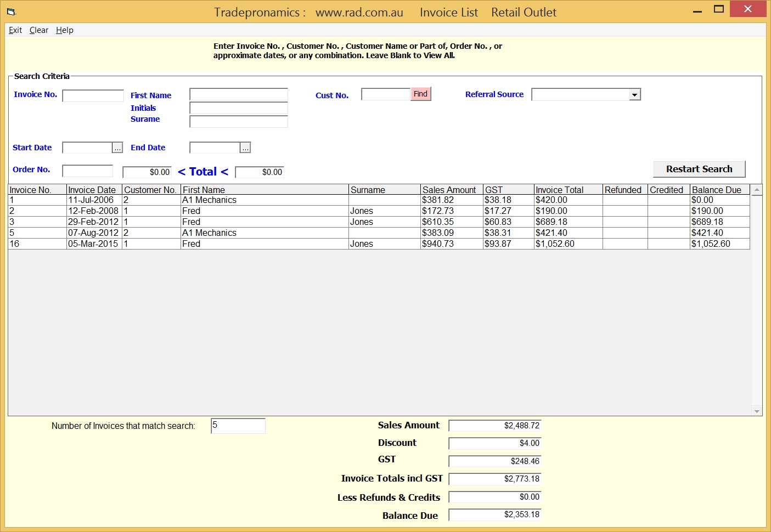Click the Refunded column header
The image size is (771, 532).
(x=626, y=190)
